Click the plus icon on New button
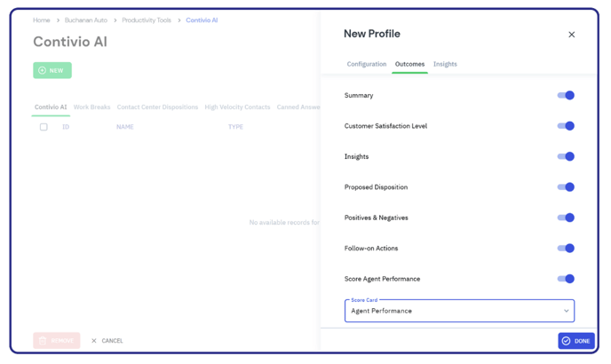This screenshot has height=364, width=611. tap(42, 70)
